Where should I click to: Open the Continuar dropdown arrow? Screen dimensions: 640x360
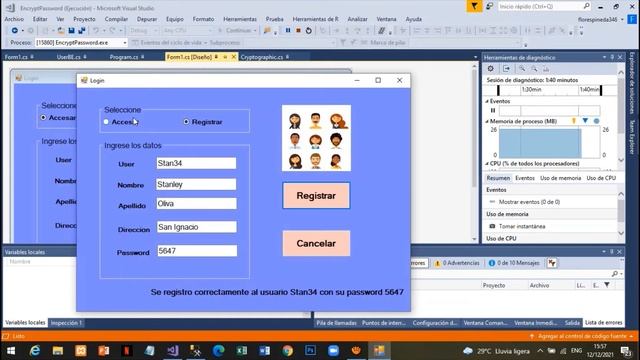[255, 31]
